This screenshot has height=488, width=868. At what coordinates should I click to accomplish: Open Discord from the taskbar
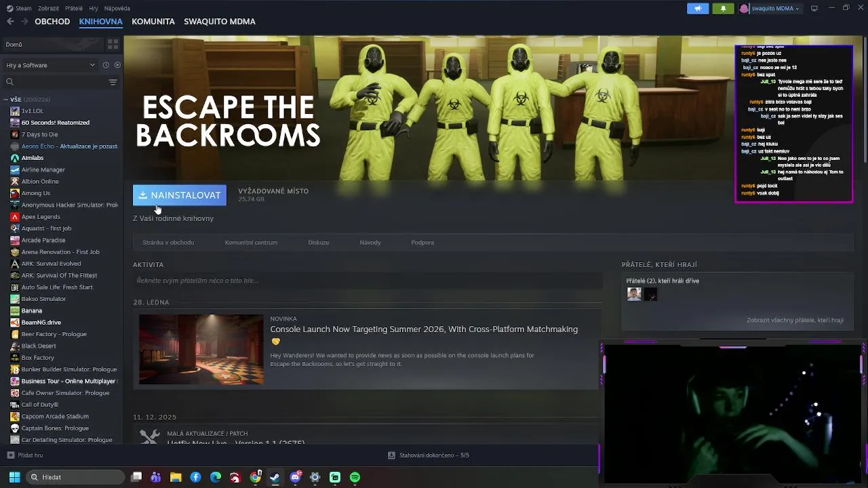pos(296,477)
